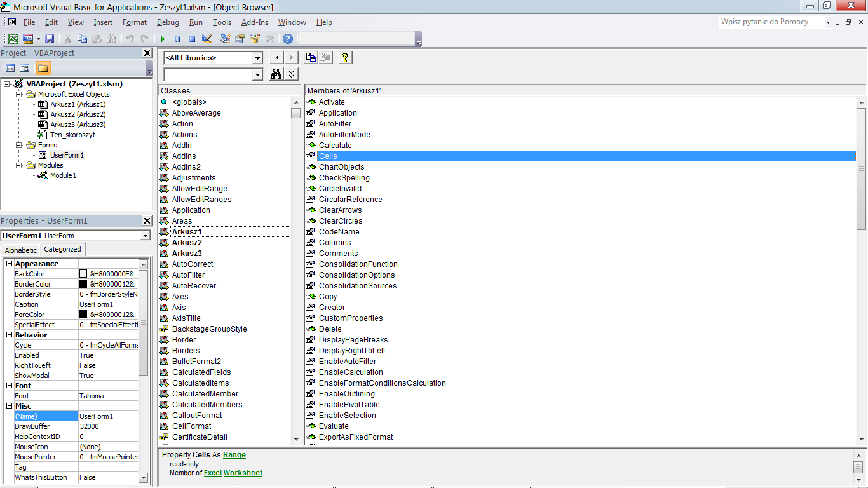Toggle Show/Hide Search Results chevron button
Viewport: 868px width, 488px height.
pyautogui.click(x=291, y=74)
